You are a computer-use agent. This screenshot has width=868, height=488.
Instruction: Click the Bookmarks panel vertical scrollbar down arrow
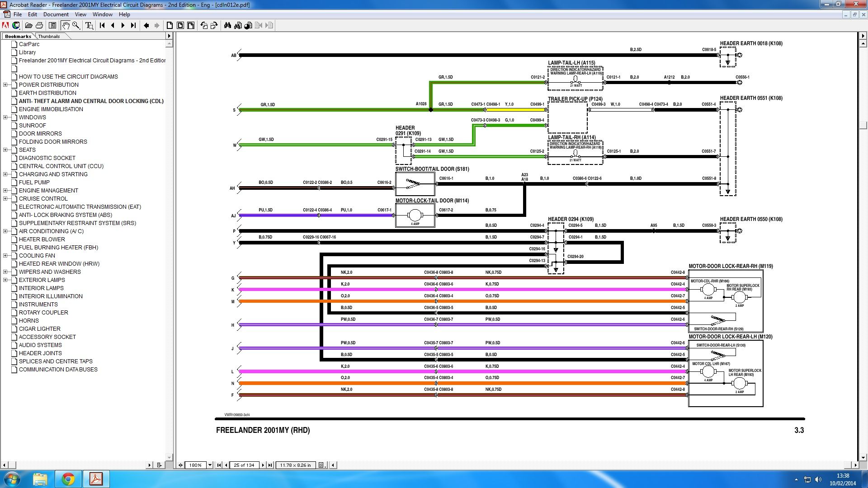pos(170,457)
